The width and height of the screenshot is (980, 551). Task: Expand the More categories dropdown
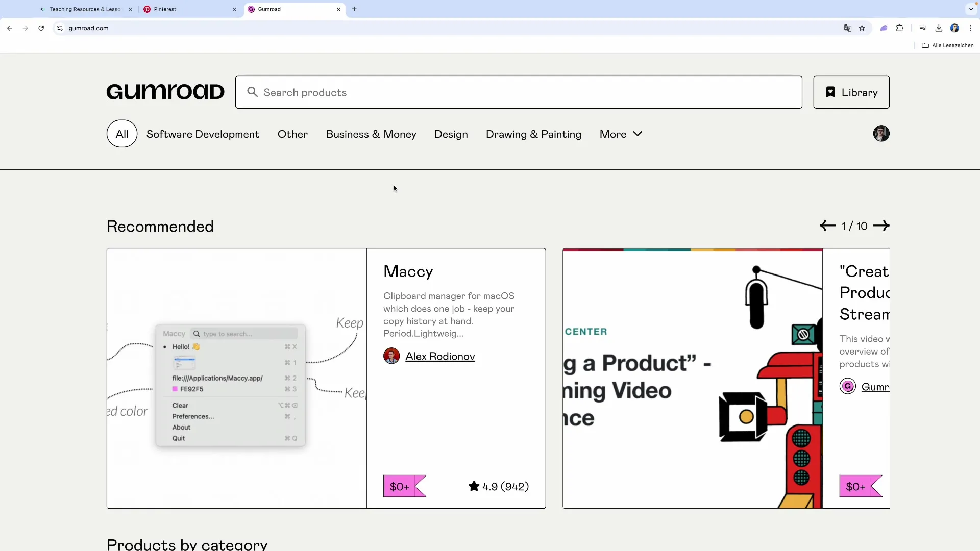tap(621, 134)
